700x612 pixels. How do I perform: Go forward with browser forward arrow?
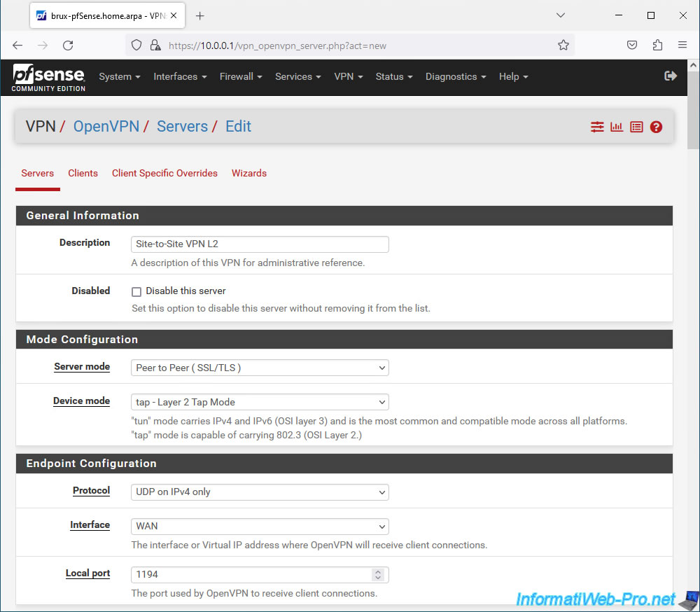tap(43, 45)
